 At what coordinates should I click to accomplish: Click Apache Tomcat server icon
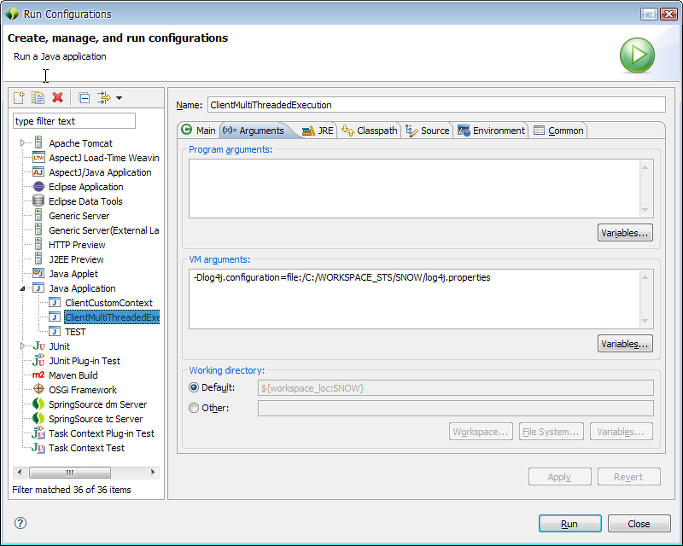coord(39,143)
